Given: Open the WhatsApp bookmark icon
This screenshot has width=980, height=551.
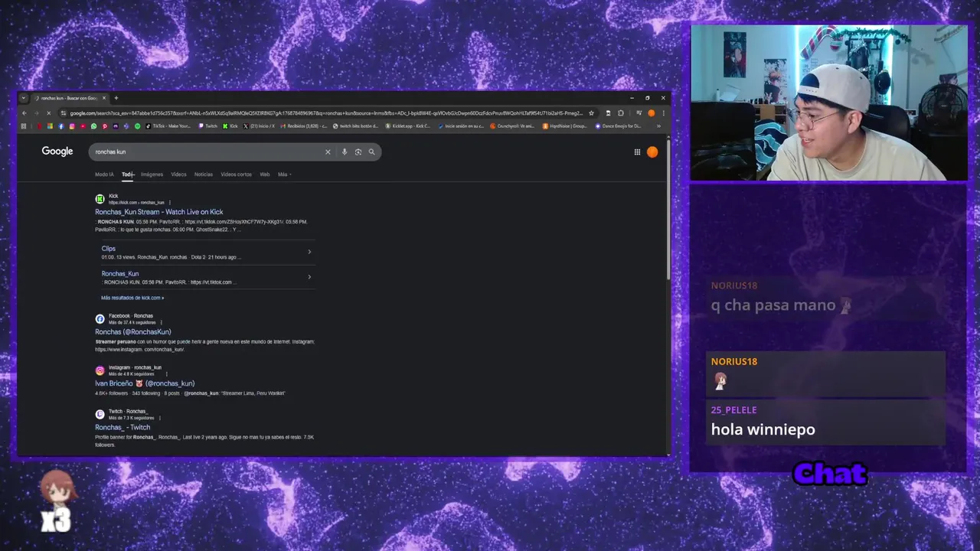Looking at the screenshot, I should 93,126.
